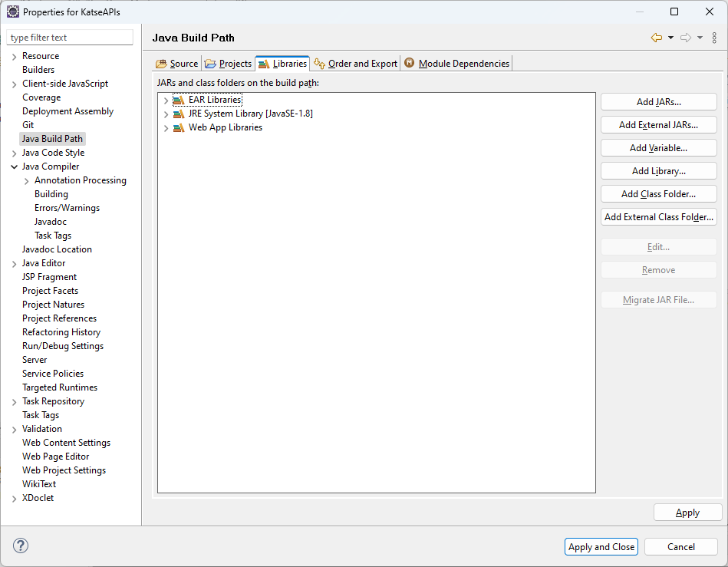This screenshot has width=728, height=567.
Task: Click the Eclipse icon in title bar
Action: 13,12
